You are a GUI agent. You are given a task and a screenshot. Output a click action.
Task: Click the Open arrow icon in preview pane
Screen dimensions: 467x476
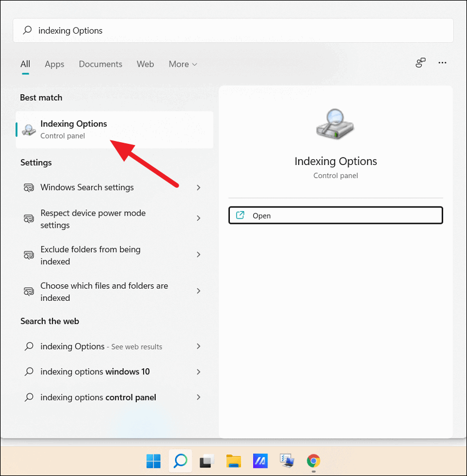[x=240, y=215]
